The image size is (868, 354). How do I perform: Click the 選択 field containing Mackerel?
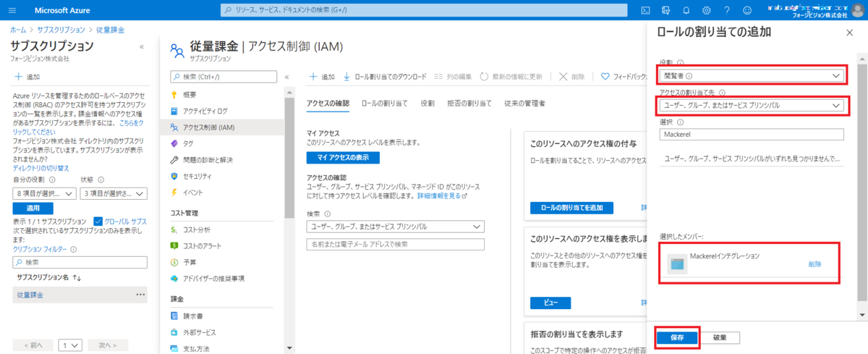[752, 134]
